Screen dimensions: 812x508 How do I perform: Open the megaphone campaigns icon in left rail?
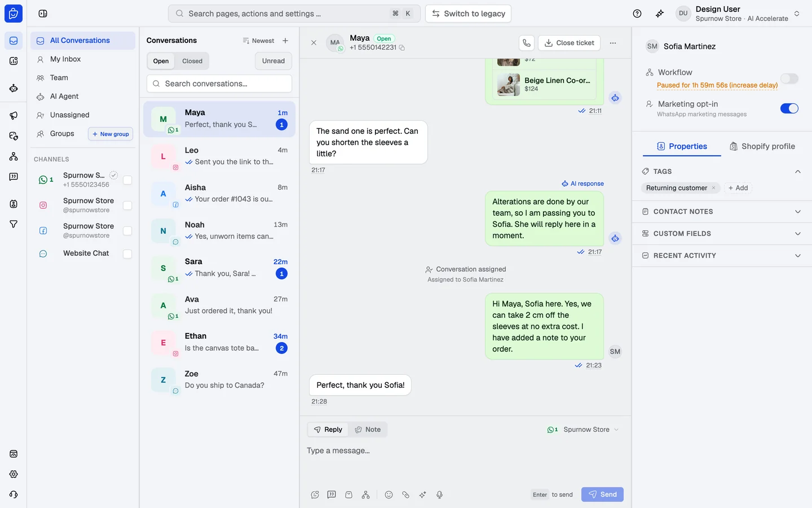[x=14, y=116]
